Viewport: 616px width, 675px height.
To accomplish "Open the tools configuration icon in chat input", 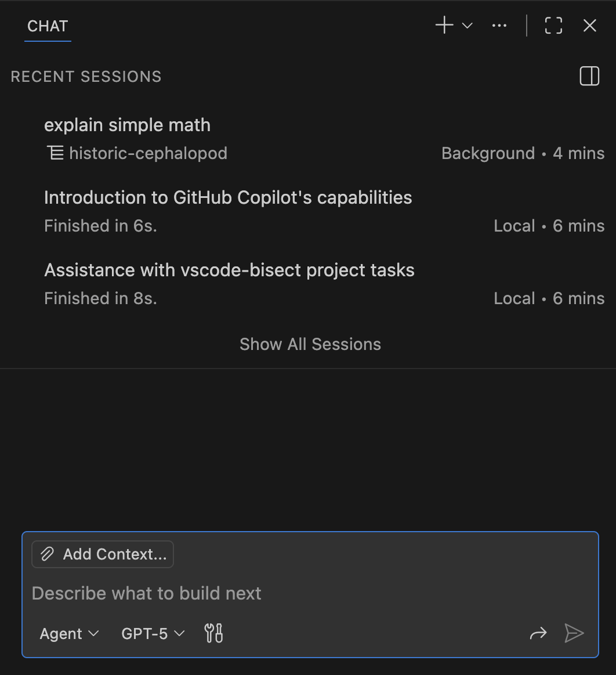I will 213,633.
